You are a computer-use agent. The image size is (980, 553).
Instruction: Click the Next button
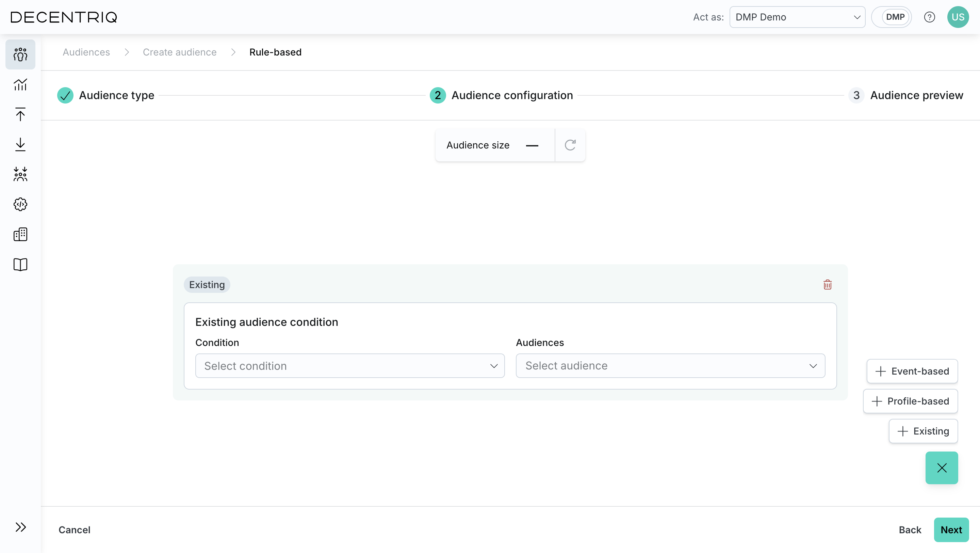951,530
